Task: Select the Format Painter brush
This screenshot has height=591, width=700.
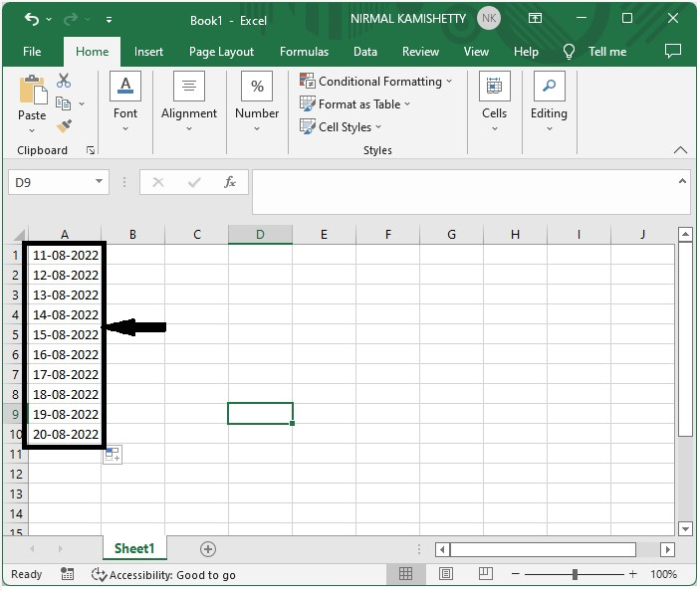Action: click(64, 126)
